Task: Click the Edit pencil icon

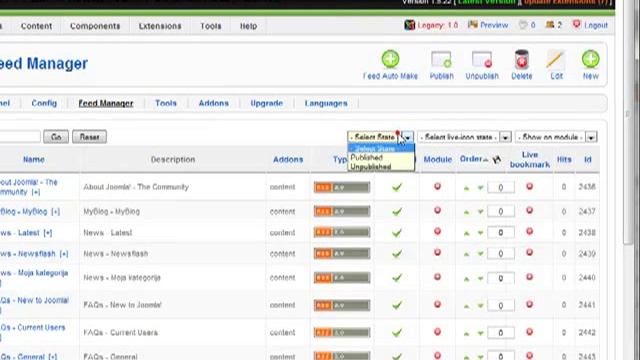Action: [556, 60]
